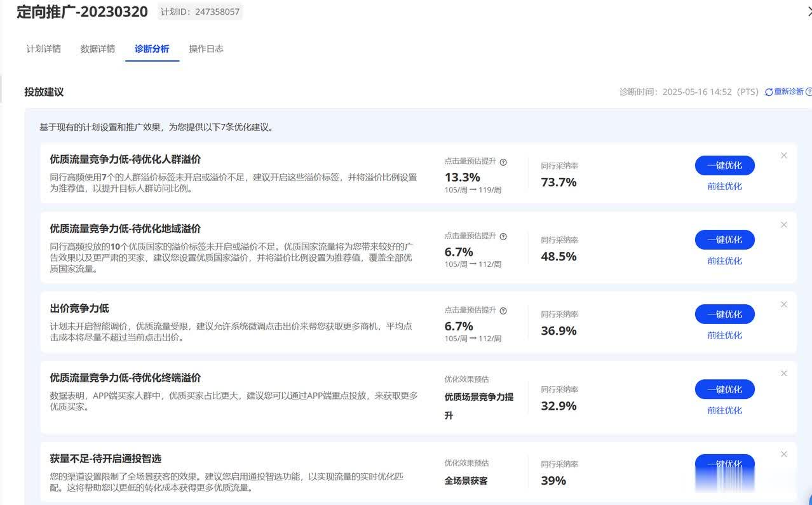Select the 诊断分析 tab
Viewport: 812px width, 505px height.
152,49
